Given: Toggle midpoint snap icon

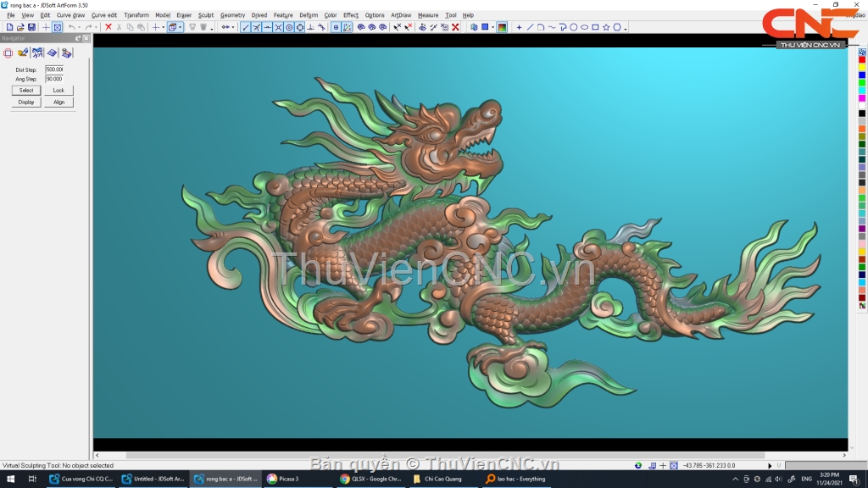Looking at the screenshot, I should [x=267, y=27].
